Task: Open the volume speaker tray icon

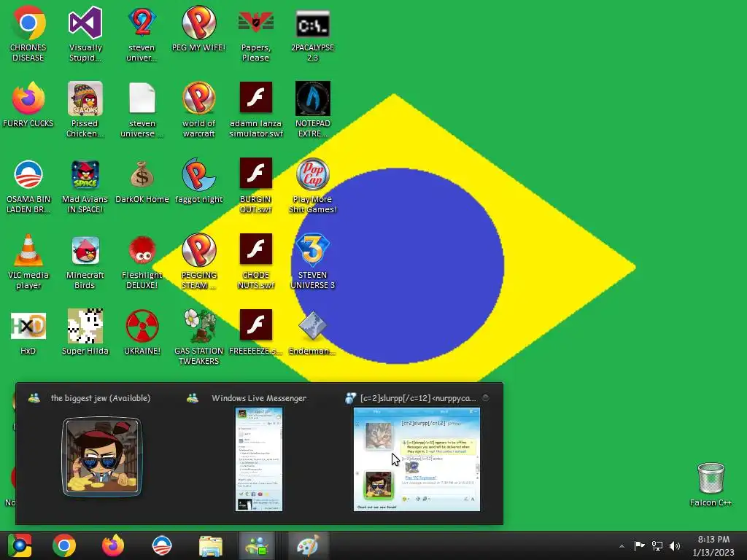Action: 675,545
